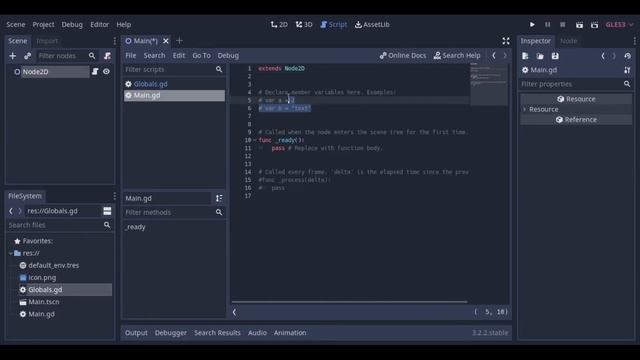Play the edited scene
Viewport: 640px width, 360px height.
[x=579, y=25]
